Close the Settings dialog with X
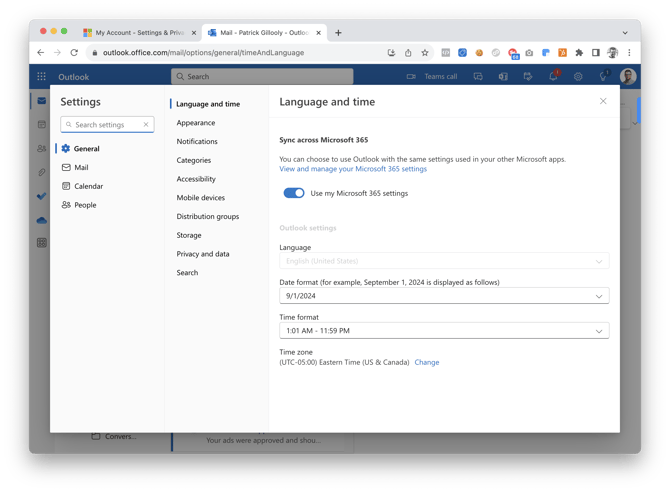Viewport: 670px width, 492px height. [603, 101]
